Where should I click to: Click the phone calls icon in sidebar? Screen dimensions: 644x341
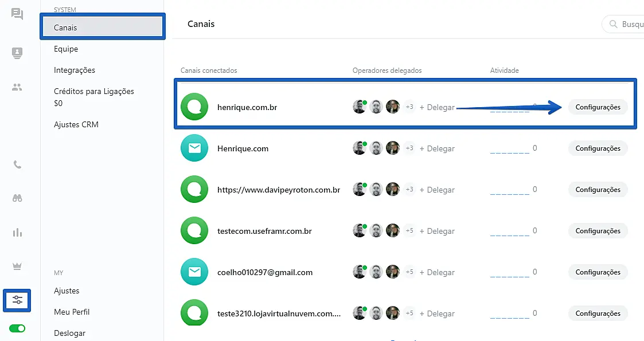(x=17, y=165)
